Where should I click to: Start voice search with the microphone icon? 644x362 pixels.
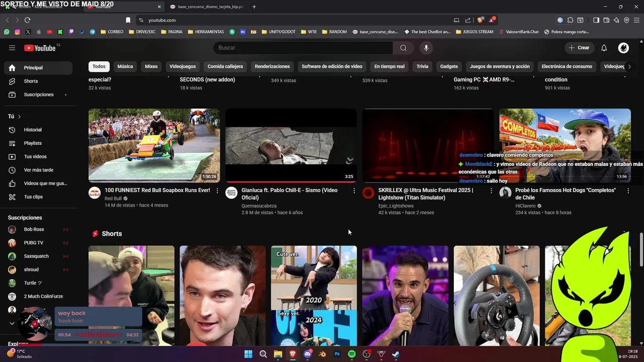pyautogui.click(x=426, y=48)
